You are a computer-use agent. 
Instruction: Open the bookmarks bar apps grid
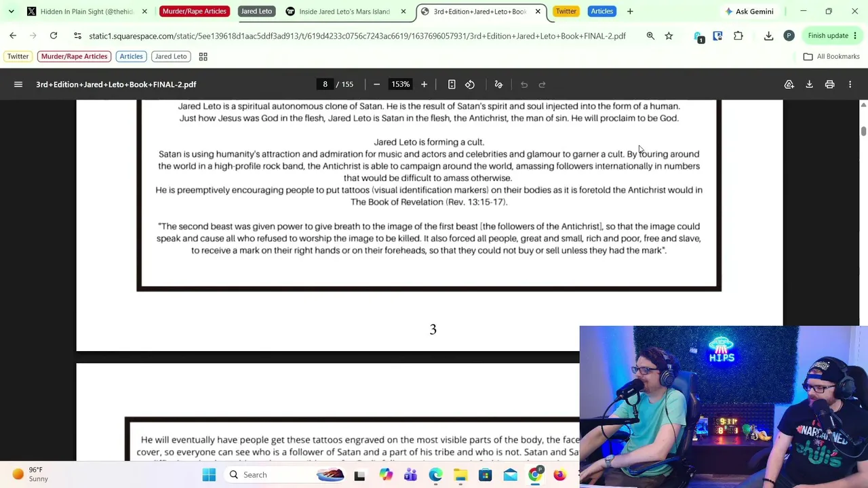203,56
